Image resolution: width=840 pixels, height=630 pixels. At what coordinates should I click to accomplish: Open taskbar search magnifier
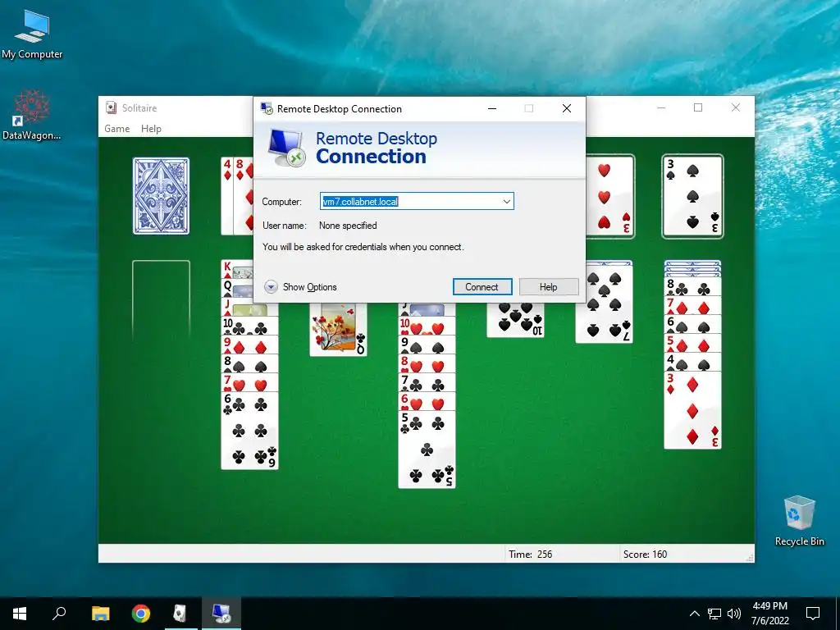coord(59,614)
